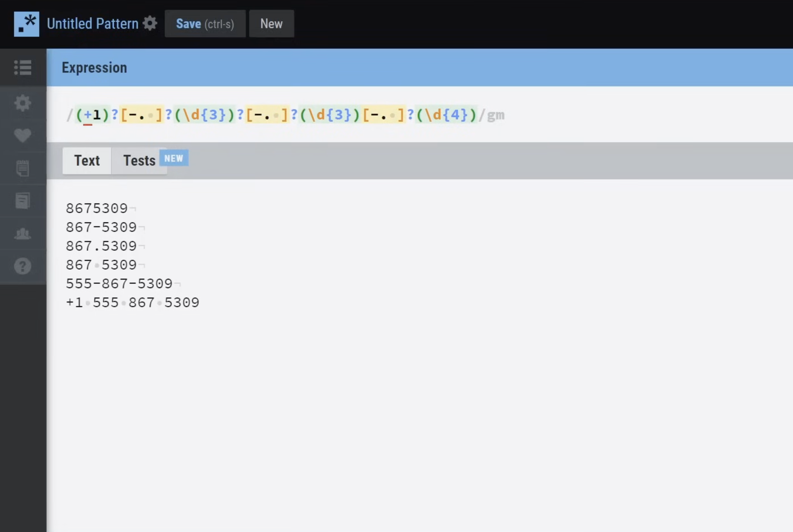Open the Reference panel
Viewport: 793px width, 532px height.
coord(23,200)
